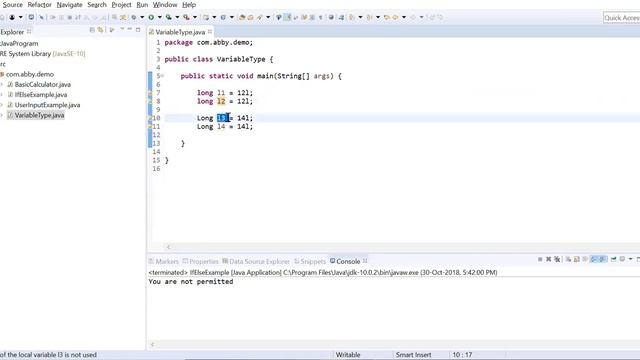
Task: Click the Remove Launch X icon in Console
Action: click(549, 259)
